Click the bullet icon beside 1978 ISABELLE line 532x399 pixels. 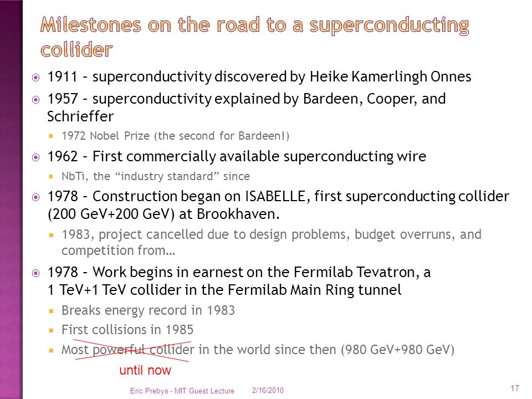click(35, 197)
